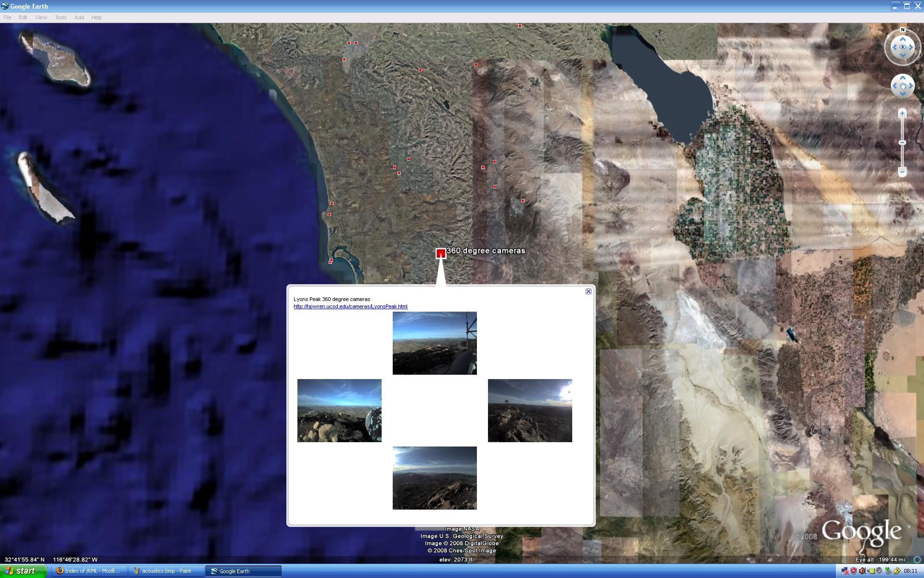Switch to the 'acoustics.bmp - Paint' taskbar button
The image size is (924, 578).
point(166,571)
